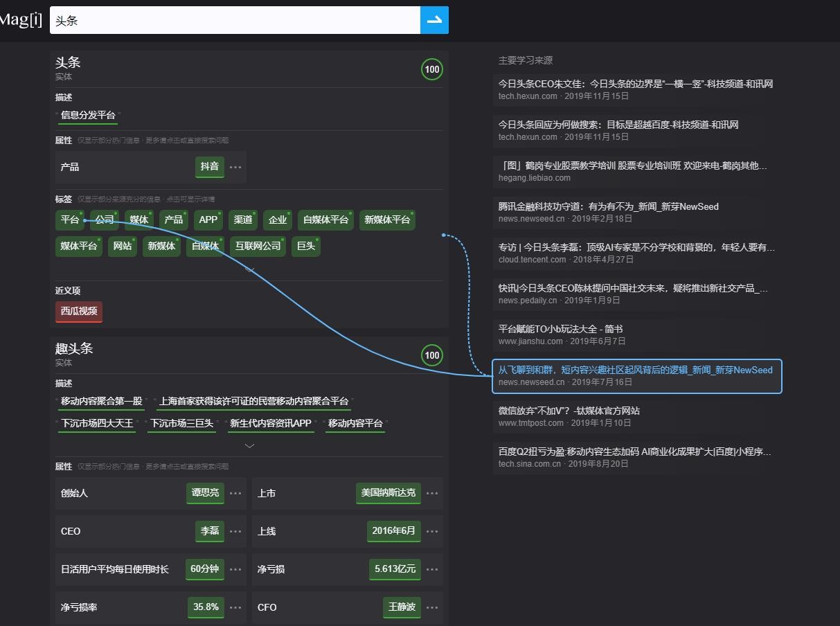The width and height of the screenshot is (840, 626).
Task: Open more options beside 2016年6月 launch date
Action: point(432,531)
